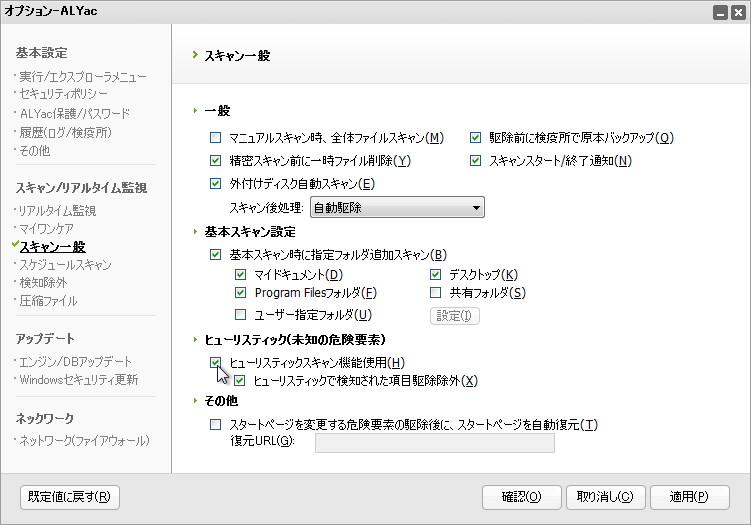Viewport: 751px width, 525px height.
Task: Click the スキャン一般 page title
Action: (x=237, y=56)
